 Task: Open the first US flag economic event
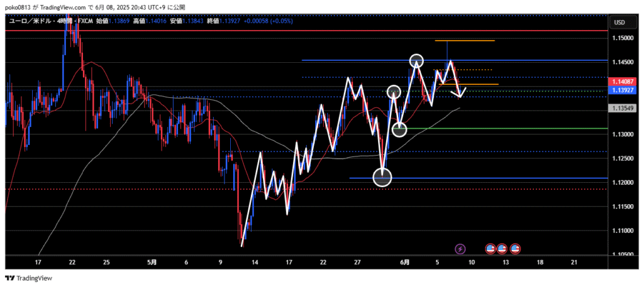point(491,249)
